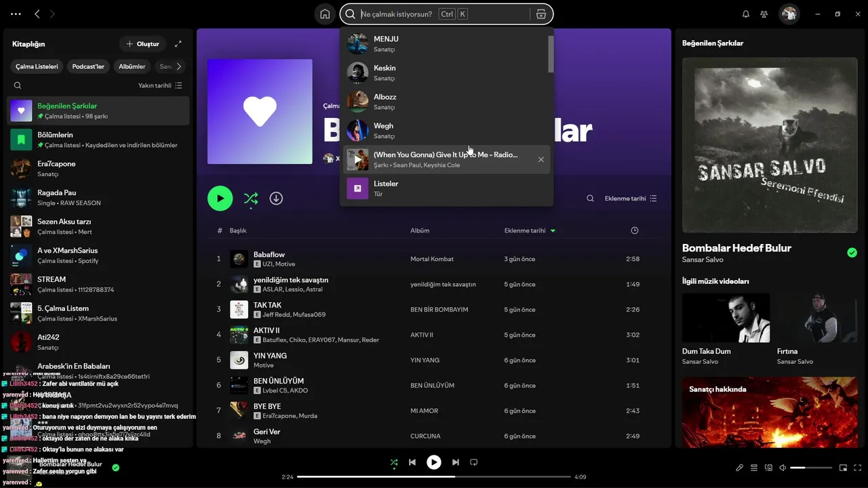Sort by duration clock column icon
Viewport: 868px width, 488px height.
pyautogui.click(x=635, y=230)
